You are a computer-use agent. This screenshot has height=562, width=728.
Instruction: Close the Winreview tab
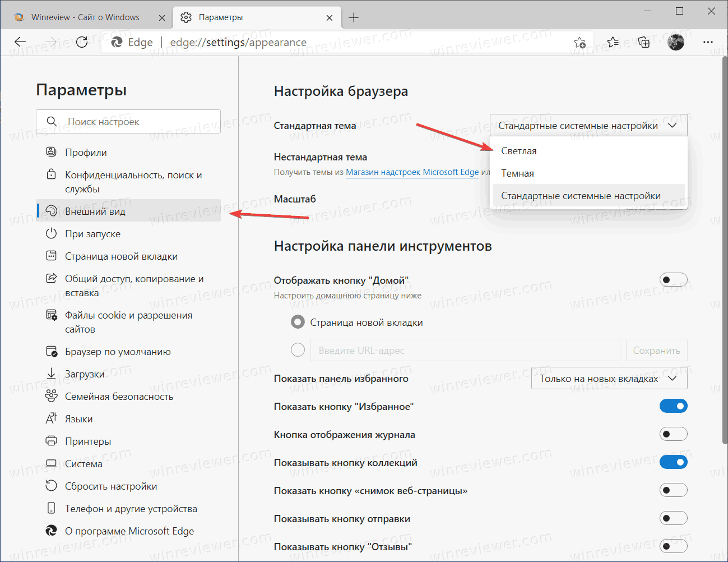162,17
